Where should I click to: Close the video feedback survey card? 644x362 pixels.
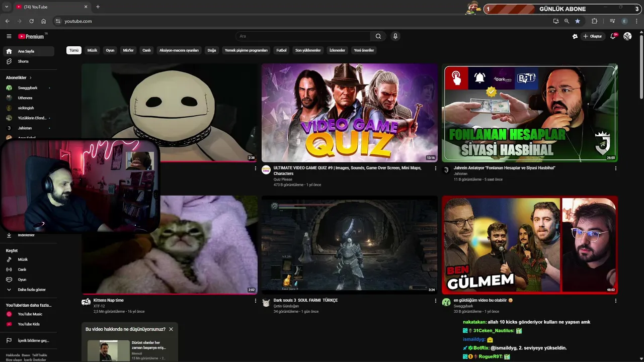(x=171, y=329)
